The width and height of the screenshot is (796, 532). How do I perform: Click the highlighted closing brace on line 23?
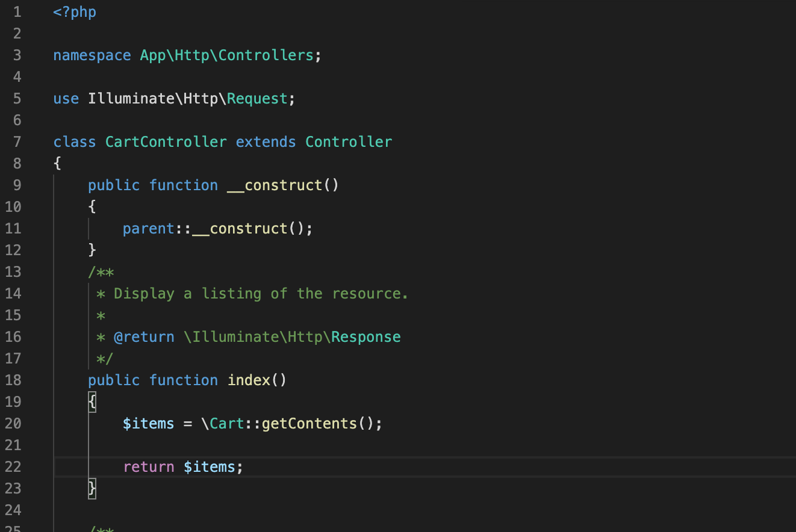(x=92, y=488)
